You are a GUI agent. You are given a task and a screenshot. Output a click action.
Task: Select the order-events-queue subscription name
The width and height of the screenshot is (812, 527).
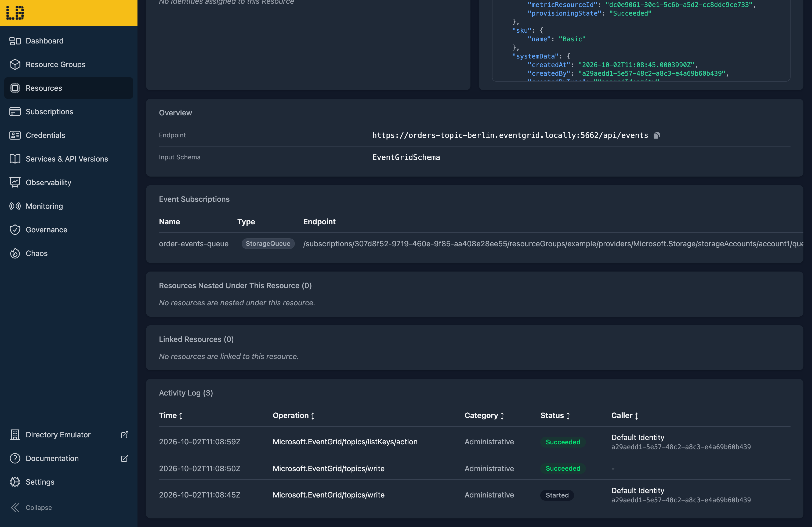point(194,244)
